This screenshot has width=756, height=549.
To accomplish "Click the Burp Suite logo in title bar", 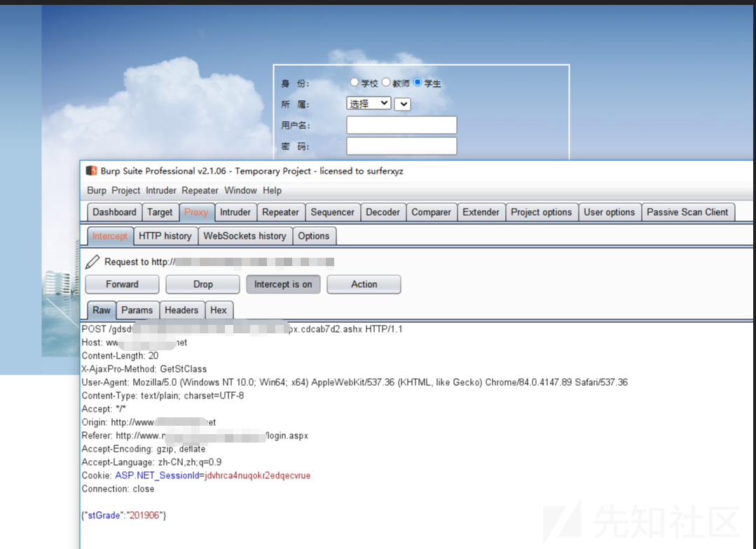I will (91, 171).
